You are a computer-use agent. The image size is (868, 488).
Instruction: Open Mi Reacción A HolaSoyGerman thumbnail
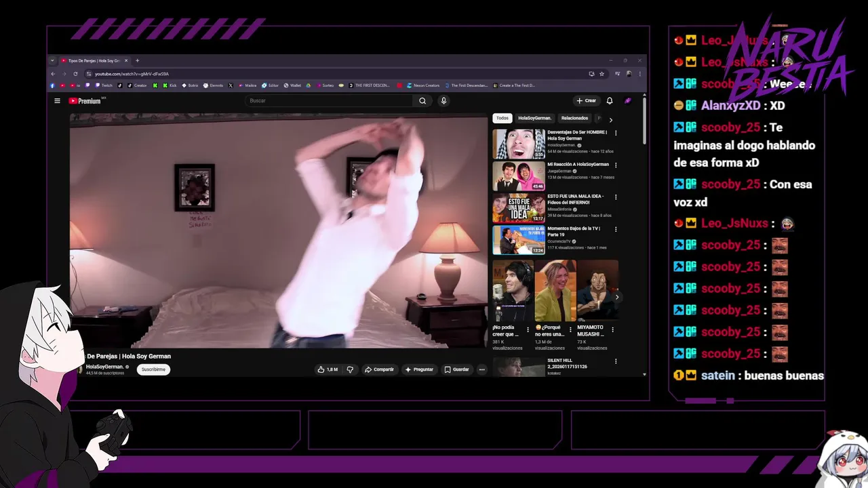click(519, 176)
